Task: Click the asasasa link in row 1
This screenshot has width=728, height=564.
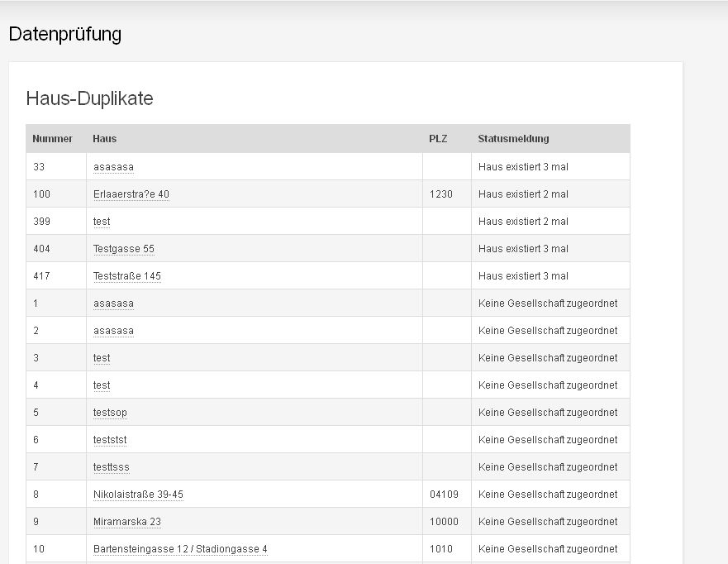Action: click(113, 304)
